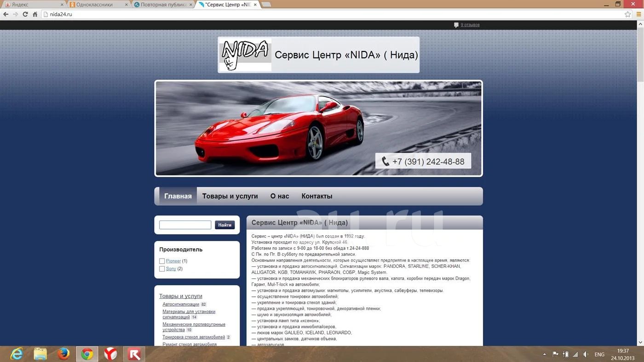The image size is (644, 362).
Task: Click the NIDA logo image
Action: [x=245, y=55]
